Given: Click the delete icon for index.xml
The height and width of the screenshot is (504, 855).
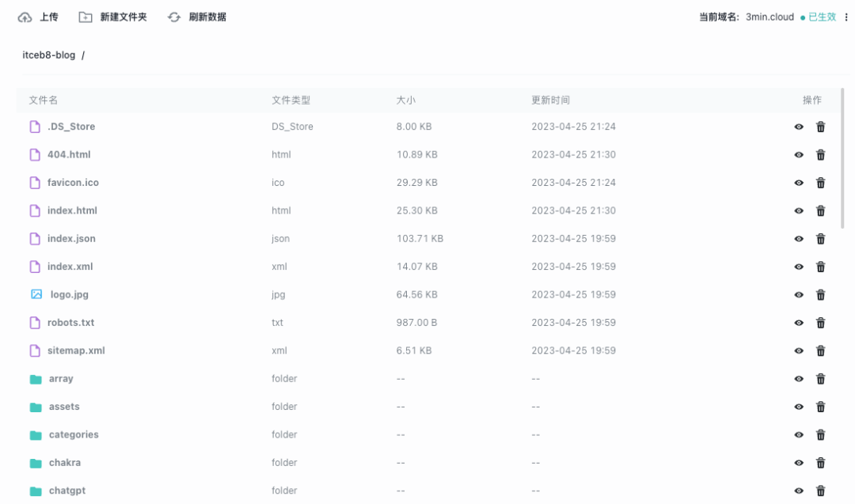Looking at the screenshot, I should click(820, 266).
